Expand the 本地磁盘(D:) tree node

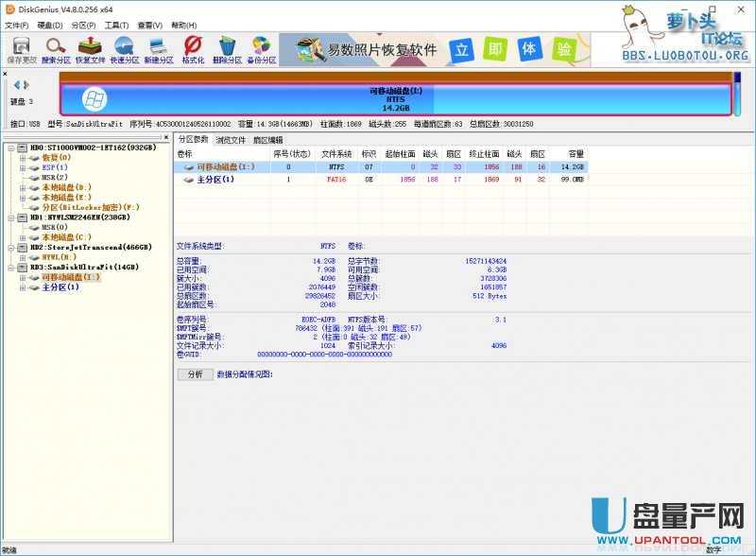23,187
